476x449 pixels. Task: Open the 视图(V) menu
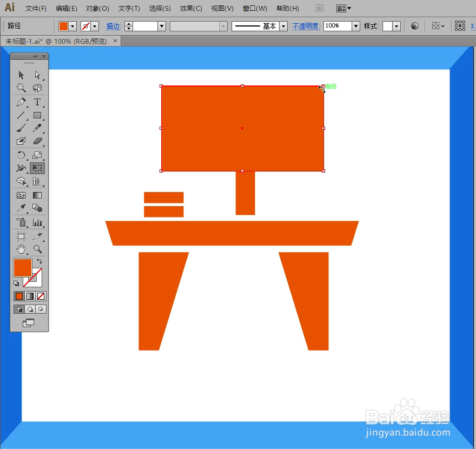222,9
